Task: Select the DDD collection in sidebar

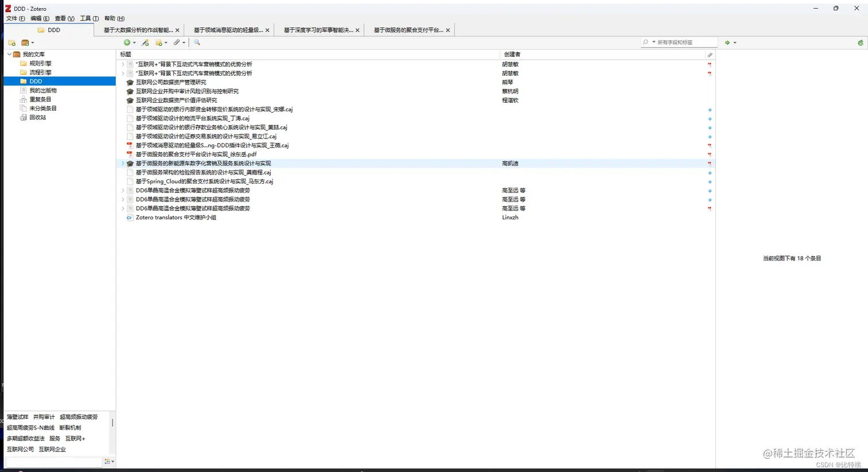Action: point(60,82)
